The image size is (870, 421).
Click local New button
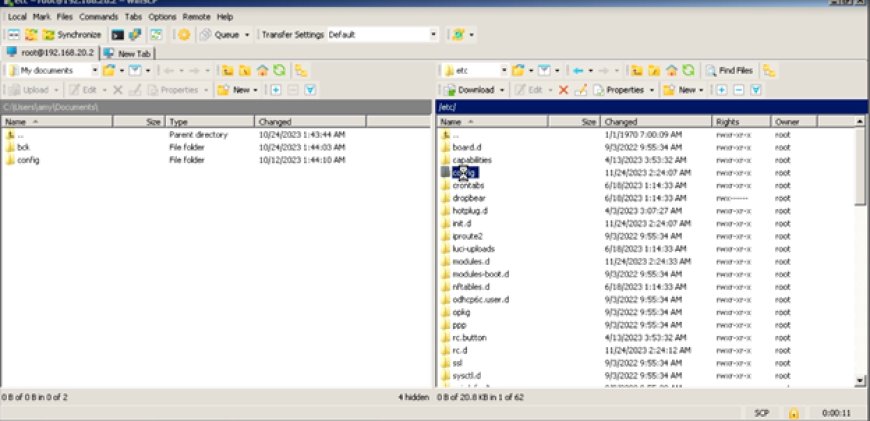234,90
